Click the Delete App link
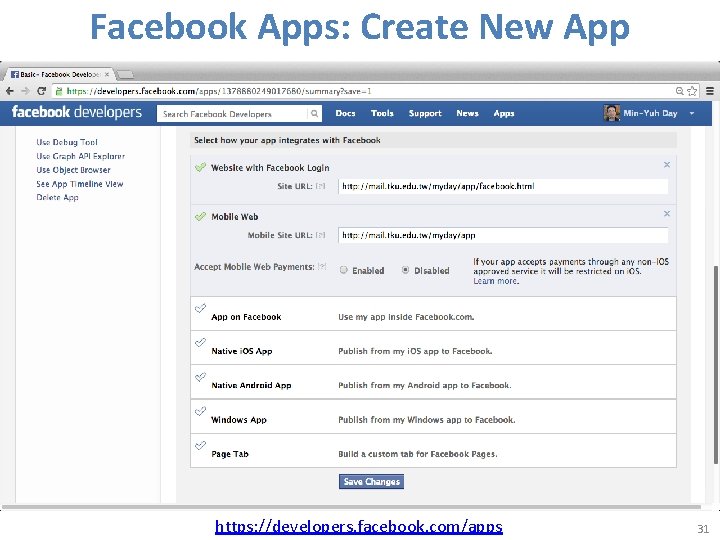 point(57,197)
